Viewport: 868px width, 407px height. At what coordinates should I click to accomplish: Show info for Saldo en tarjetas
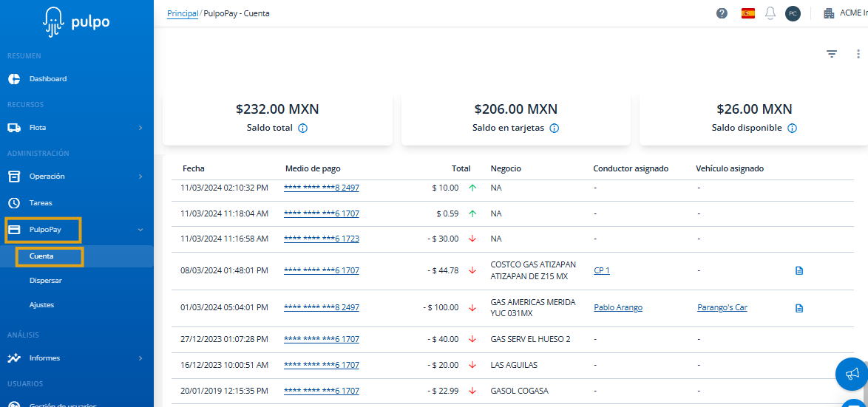[555, 128]
